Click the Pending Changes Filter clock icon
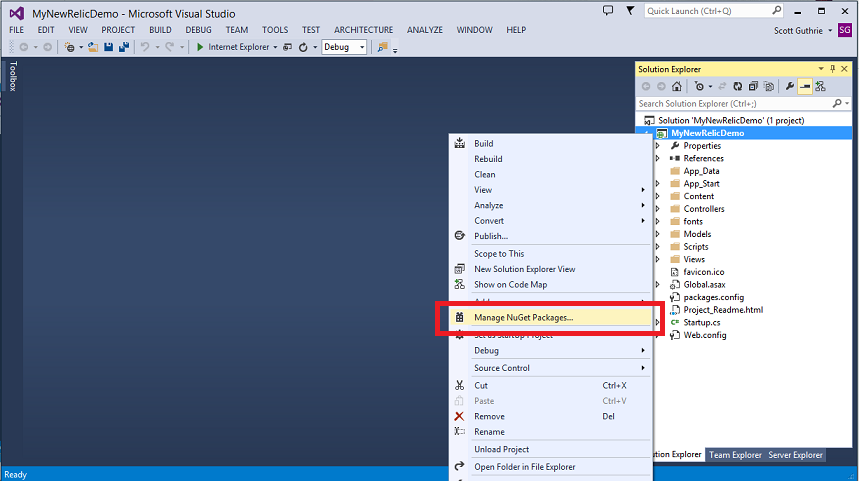Screen dimensions: 859x481 point(700,87)
